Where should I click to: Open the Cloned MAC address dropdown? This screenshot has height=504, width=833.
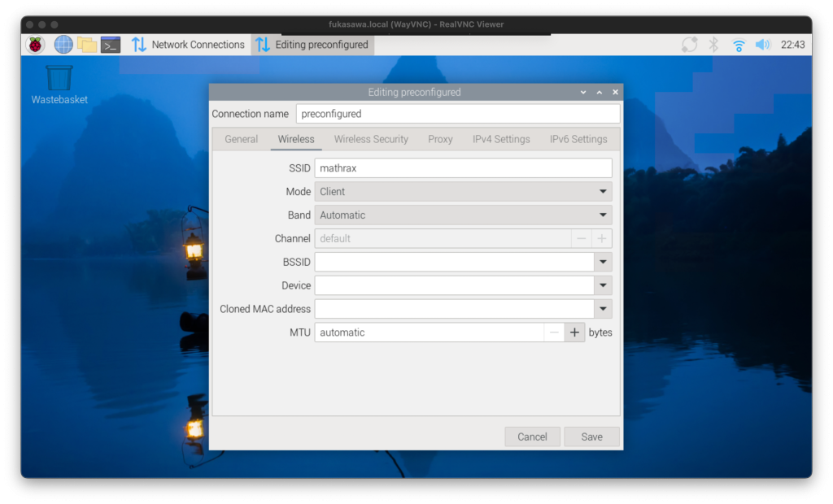coord(603,310)
